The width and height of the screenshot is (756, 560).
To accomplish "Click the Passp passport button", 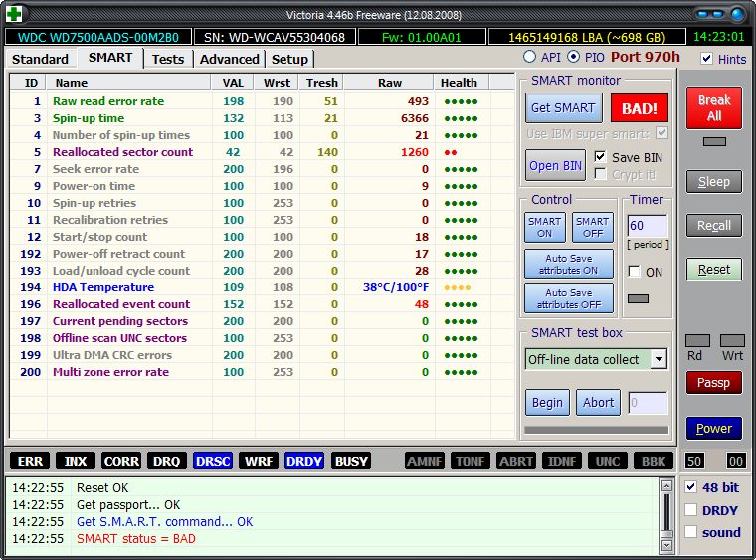I will [713, 383].
